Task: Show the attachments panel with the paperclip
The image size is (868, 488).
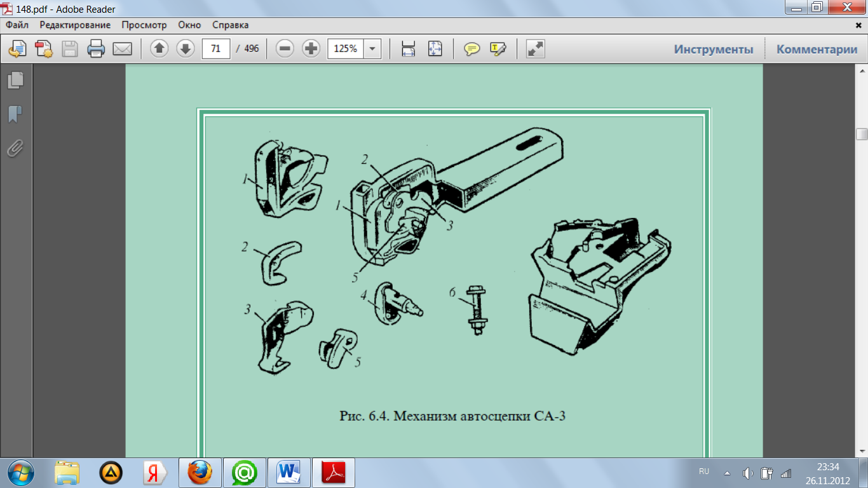Action: click(16, 149)
